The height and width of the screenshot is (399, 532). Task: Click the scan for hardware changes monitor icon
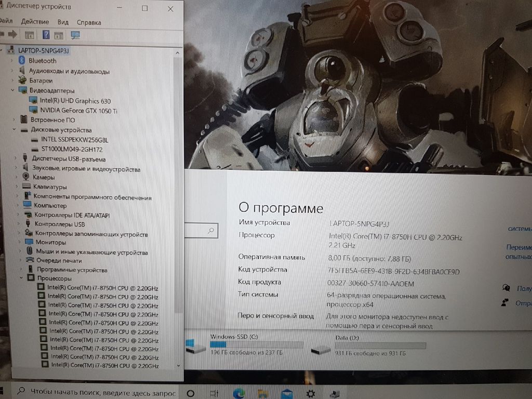(x=75, y=35)
